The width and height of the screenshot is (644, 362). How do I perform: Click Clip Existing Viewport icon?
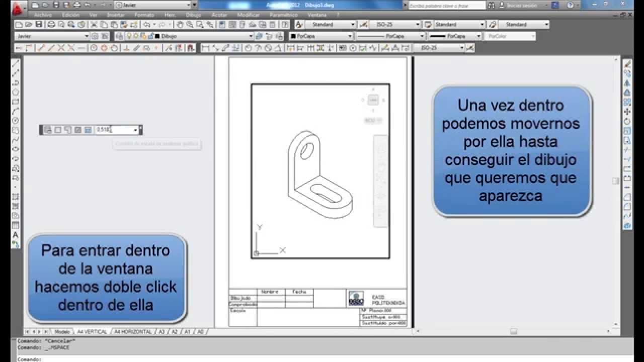click(x=88, y=130)
